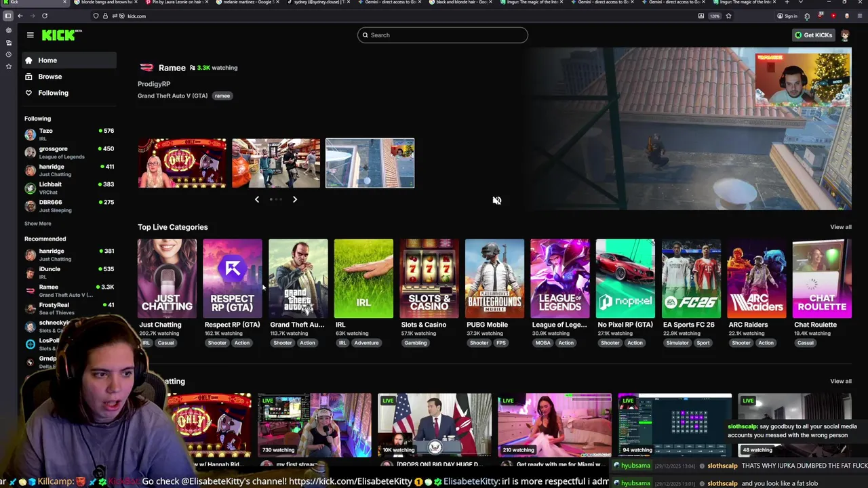Open FrostyReal in Recommended list
Viewport: 868px width, 488px height.
point(69,308)
